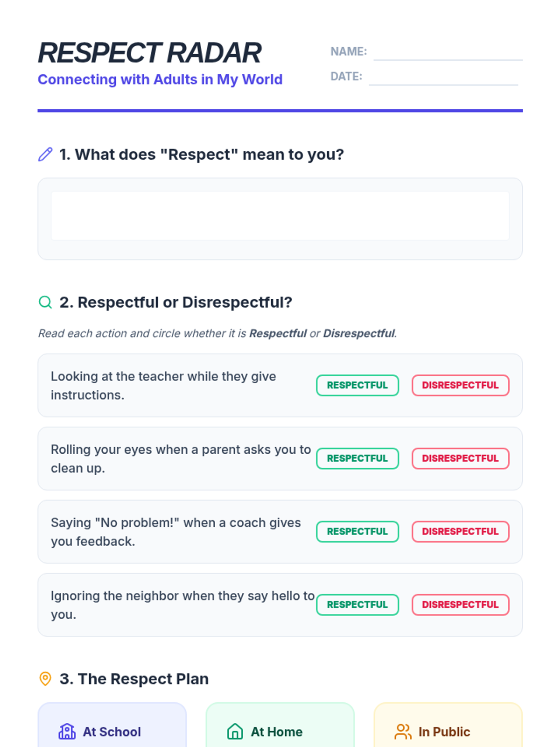Click the magnifying glass icon for section 2
Viewport: 560px width, 747px height.
pos(45,302)
